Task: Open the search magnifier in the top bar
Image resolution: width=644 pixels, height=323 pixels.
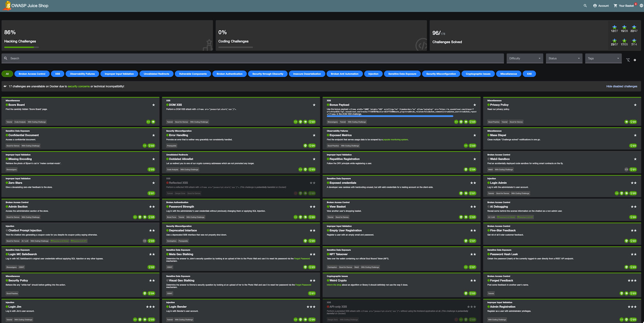Action: (585, 5)
